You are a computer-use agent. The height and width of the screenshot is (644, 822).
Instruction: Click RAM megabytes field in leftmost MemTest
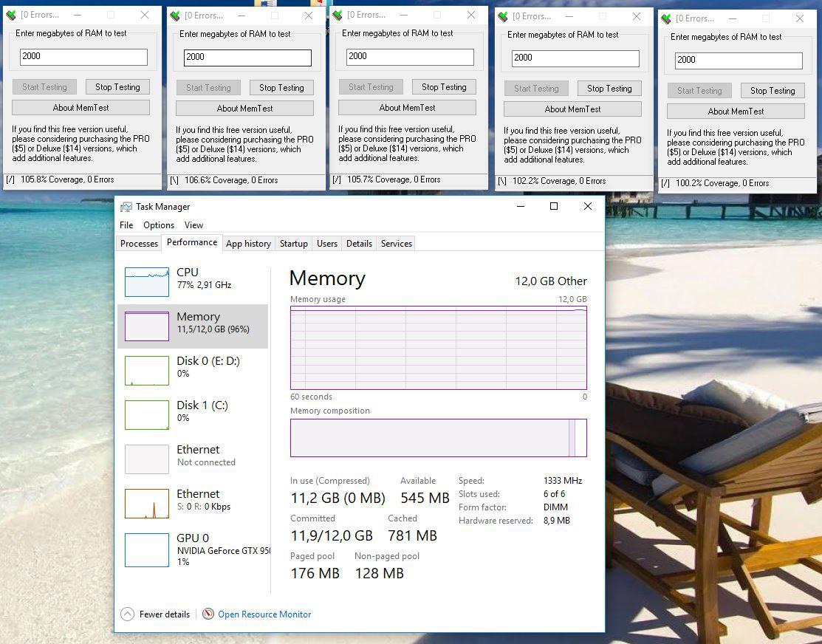(x=83, y=57)
